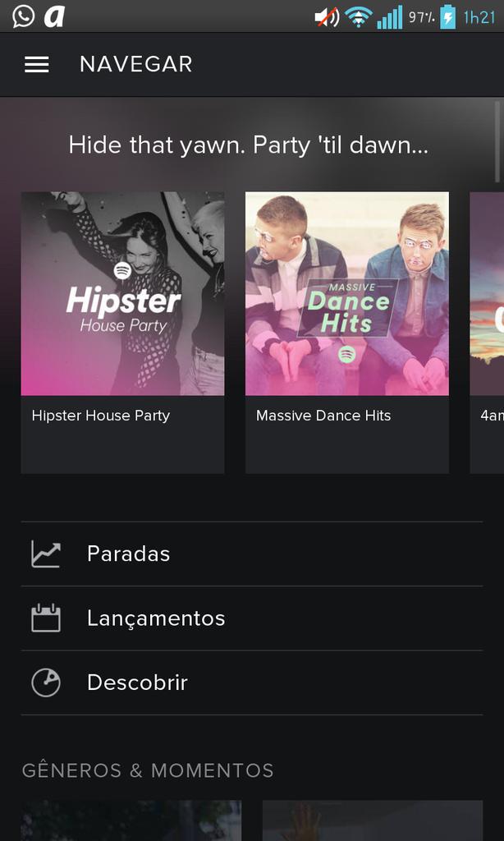Screen dimensions: 504x841
Task: Tap the Lançamentos calendar icon
Action: click(46, 618)
